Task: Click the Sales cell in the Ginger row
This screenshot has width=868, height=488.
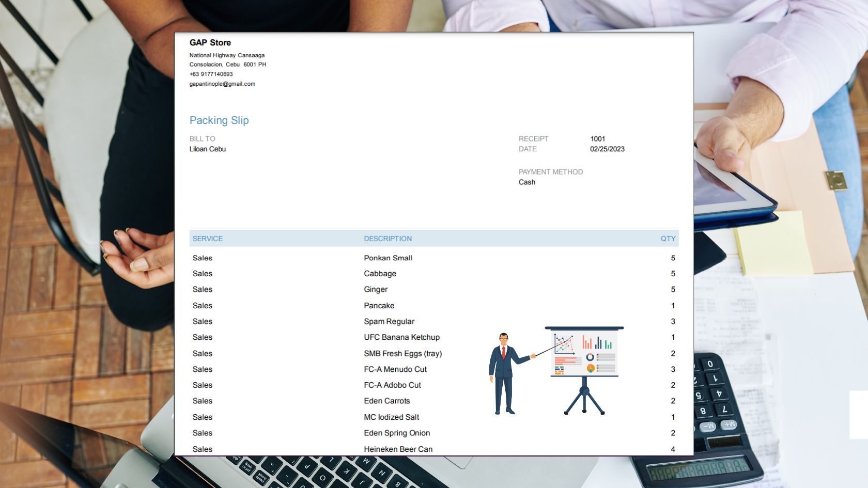Action: point(202,290)
